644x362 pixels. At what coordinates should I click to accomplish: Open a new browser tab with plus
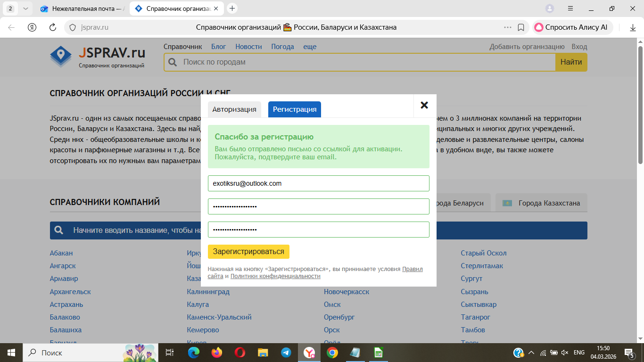point(232,8)
